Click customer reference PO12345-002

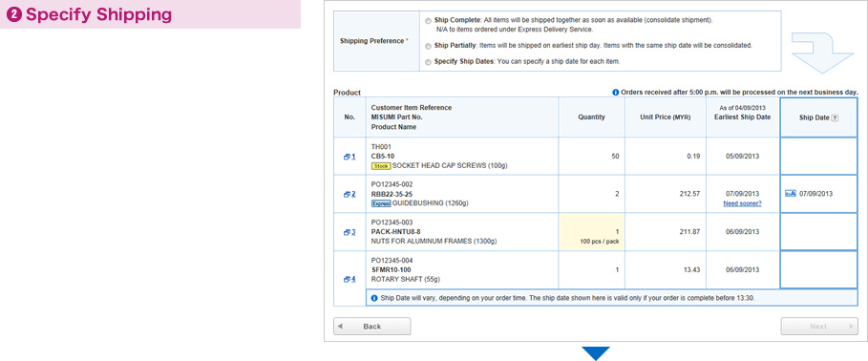pos(392,184)
